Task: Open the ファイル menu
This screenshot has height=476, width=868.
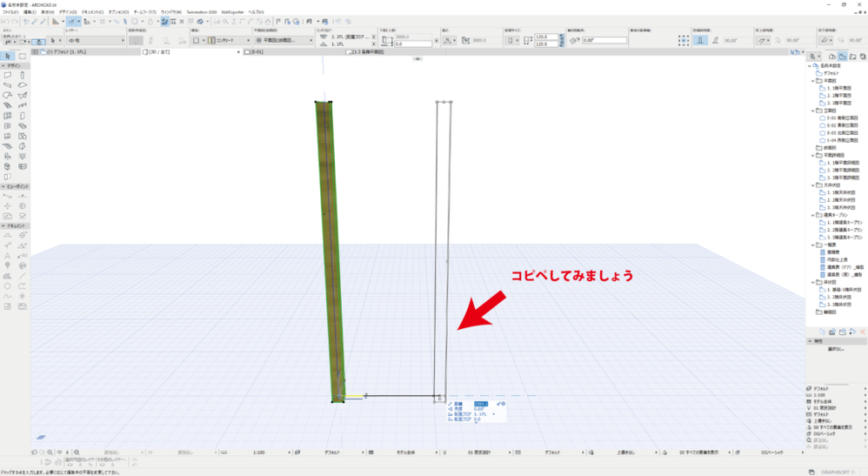Action: (10, 11)
